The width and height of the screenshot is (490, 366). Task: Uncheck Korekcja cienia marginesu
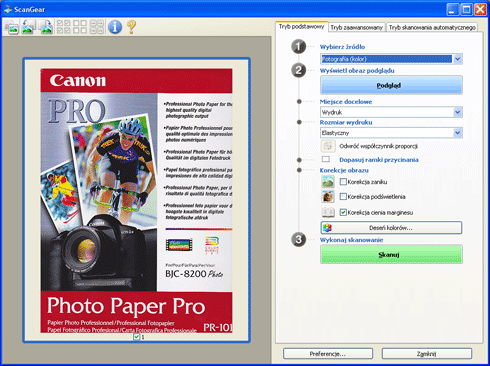(x=343, y=212)
